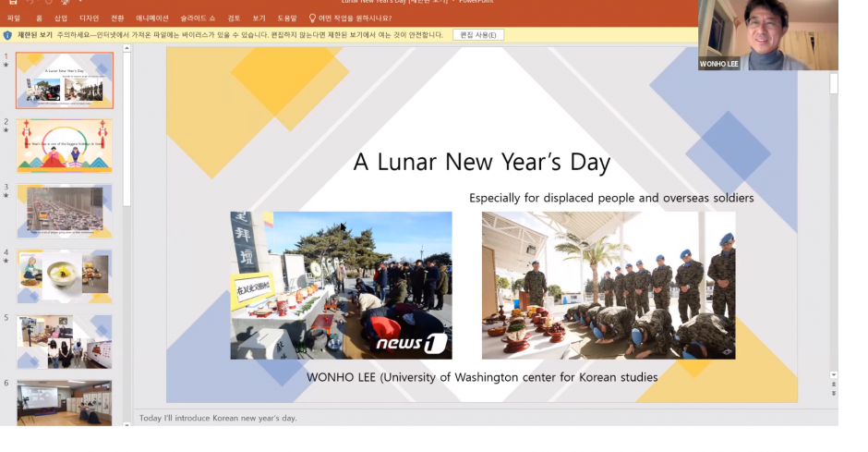The width and height of the screenshot is (868, 452).
Task: Switch to the 홈 (Home) ribbon tab
Action: [x=39, y=18]
